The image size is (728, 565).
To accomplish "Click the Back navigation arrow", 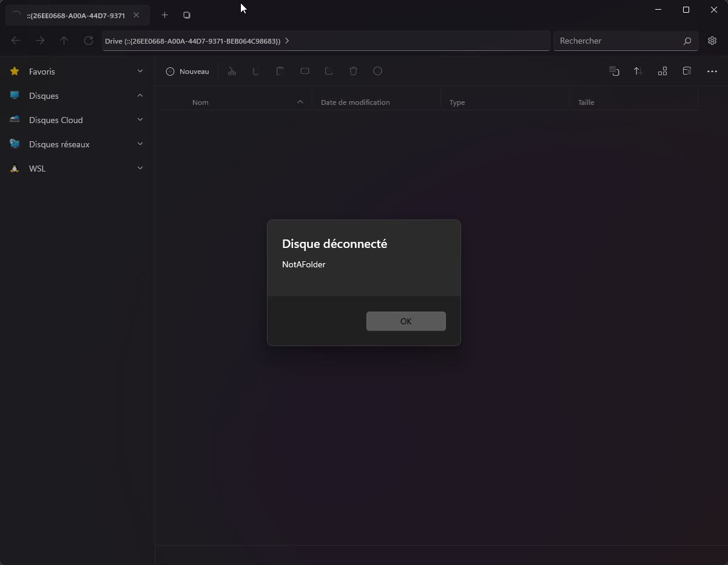I will click(x=16, y=41).
